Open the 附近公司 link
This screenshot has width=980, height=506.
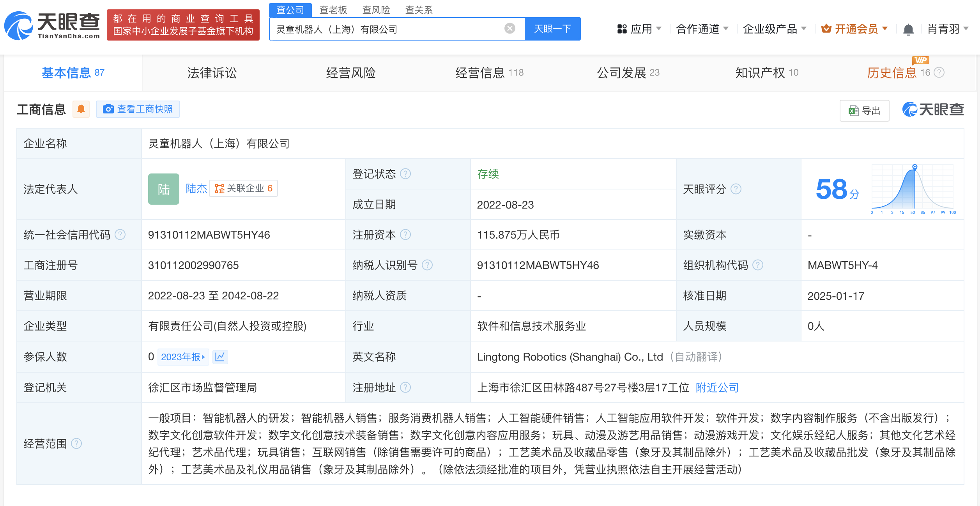(717, 387)
